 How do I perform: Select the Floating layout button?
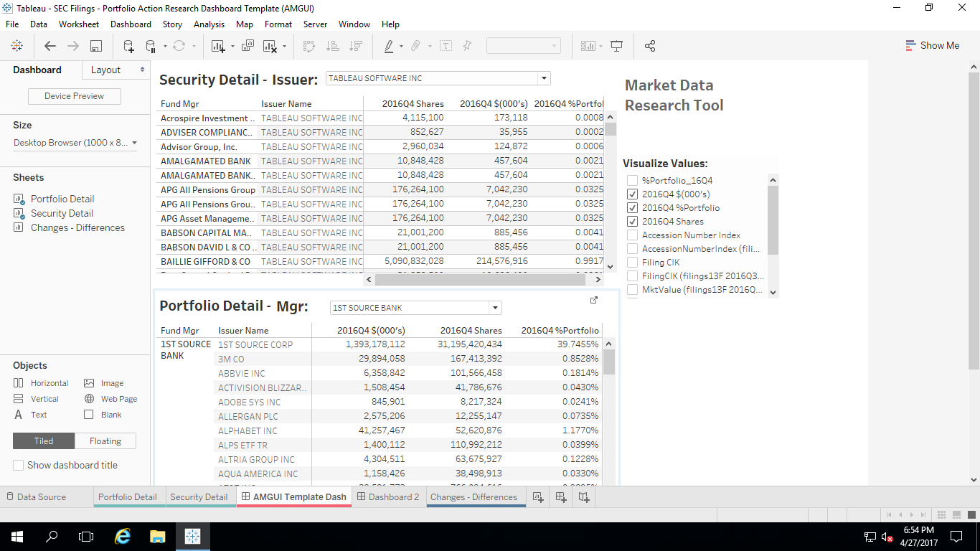[x=105, y=441]
